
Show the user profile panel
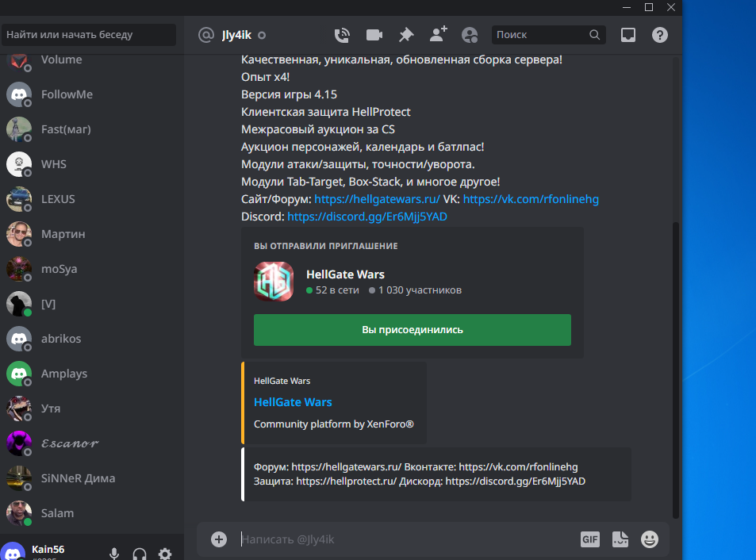(x=470, y=35)
